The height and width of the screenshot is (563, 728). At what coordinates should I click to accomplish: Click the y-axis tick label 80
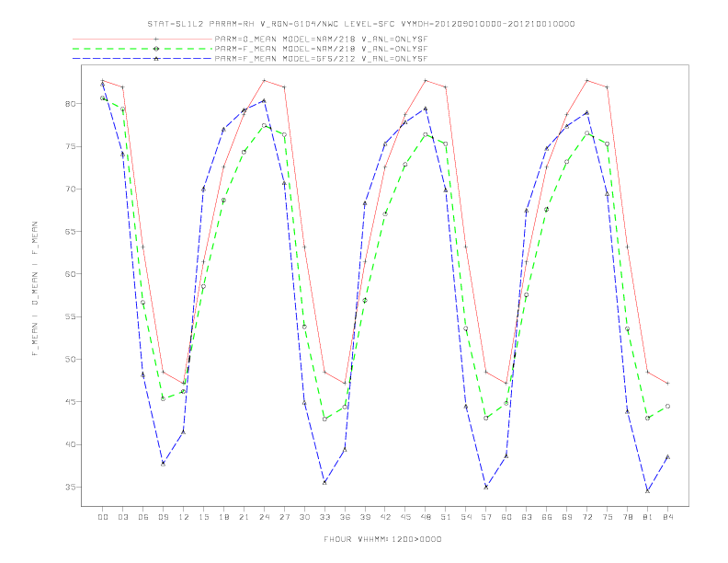point(70,104)
